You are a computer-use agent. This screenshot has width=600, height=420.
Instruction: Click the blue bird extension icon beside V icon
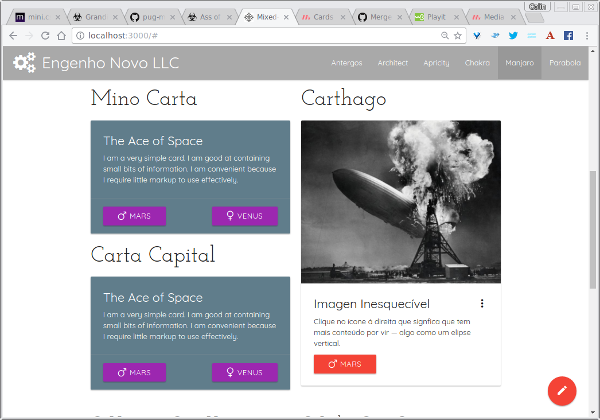[x=495, y=36]
